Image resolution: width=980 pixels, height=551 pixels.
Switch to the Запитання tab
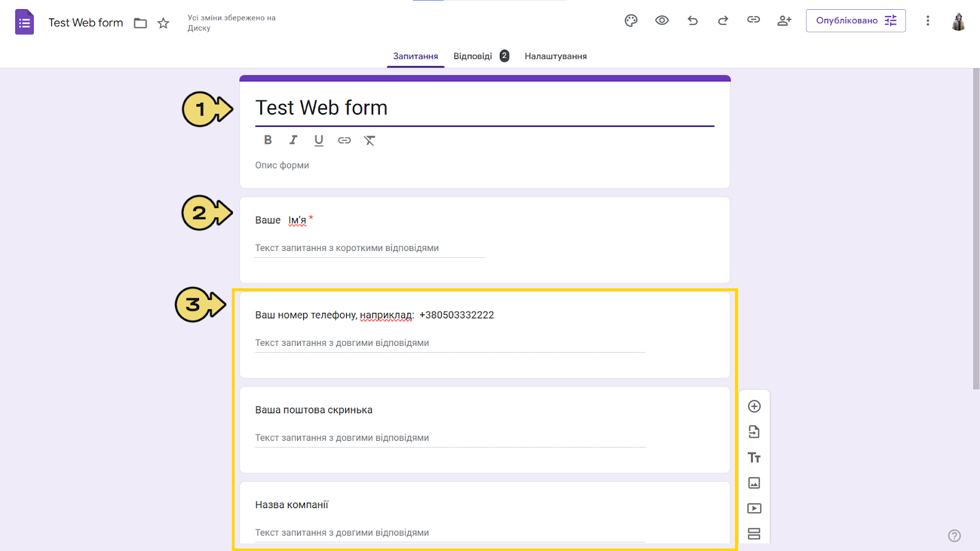click(x=415, y=56)
